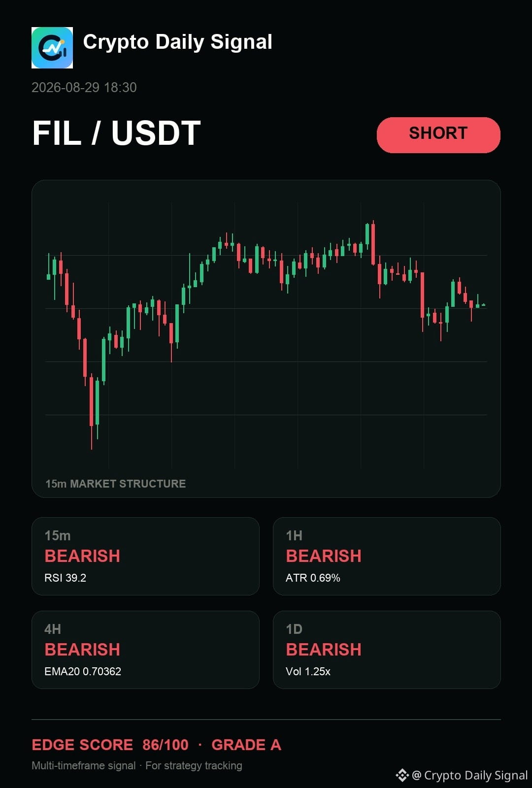
Task: Click the Binance watermark icon
Action: click(x=402, y=775)
